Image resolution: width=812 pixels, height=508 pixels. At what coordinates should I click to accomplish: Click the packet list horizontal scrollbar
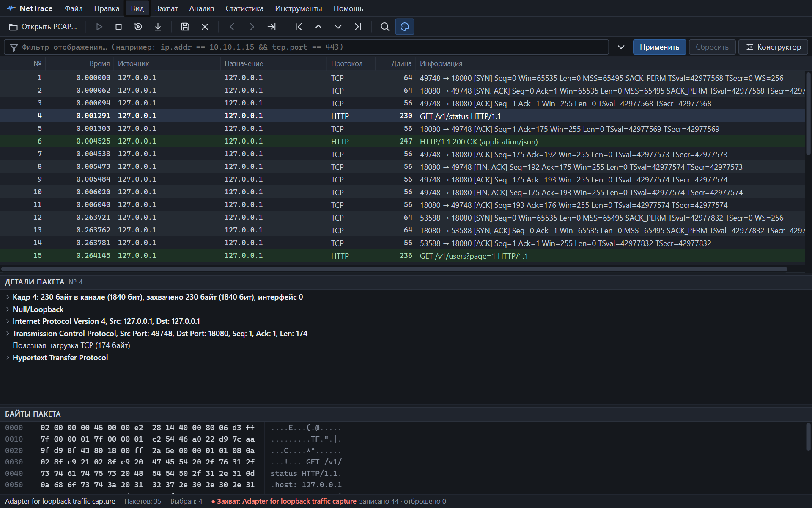(394, 269)
